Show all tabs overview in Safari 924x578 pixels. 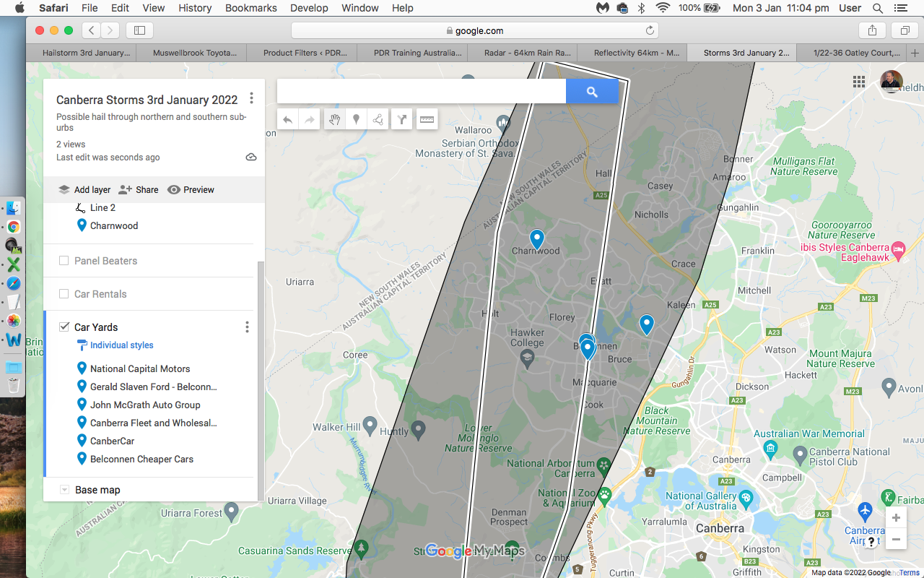click(905, 30)
